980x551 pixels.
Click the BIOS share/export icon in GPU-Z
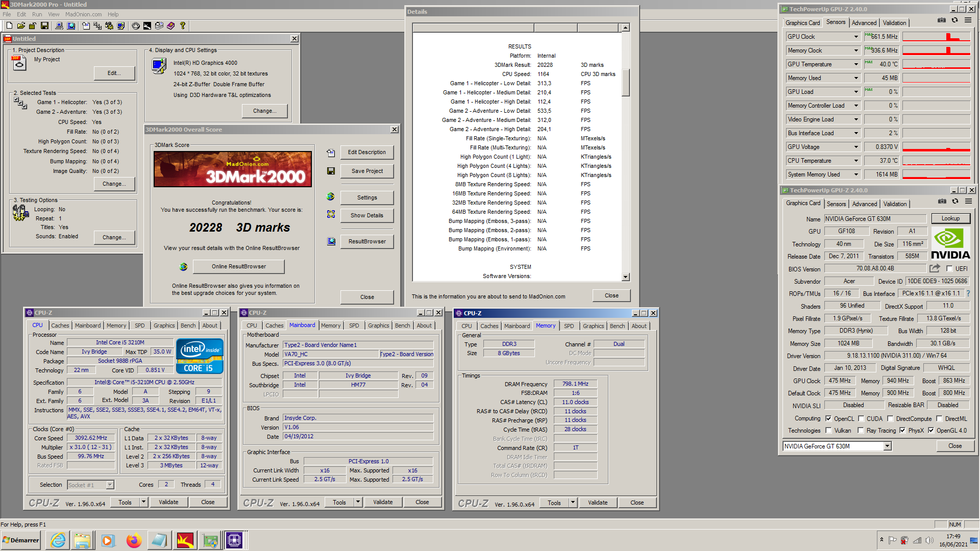[x=935, y=268]
